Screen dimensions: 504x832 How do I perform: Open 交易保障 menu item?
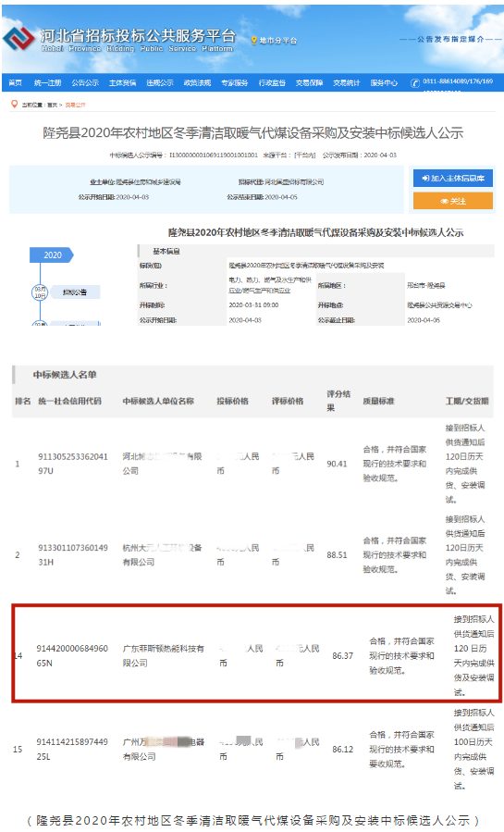pyautogui.click(x=310, y=82)
